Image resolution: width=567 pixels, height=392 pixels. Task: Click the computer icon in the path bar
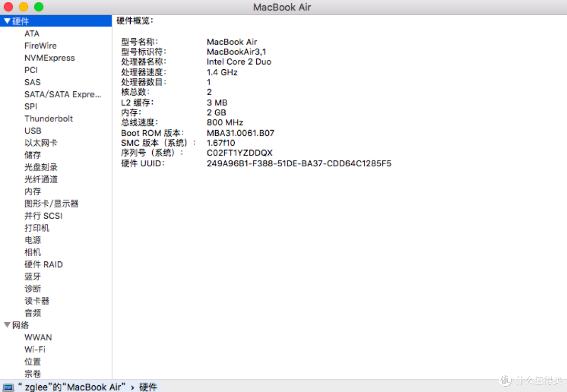click(x=8, y=387)
